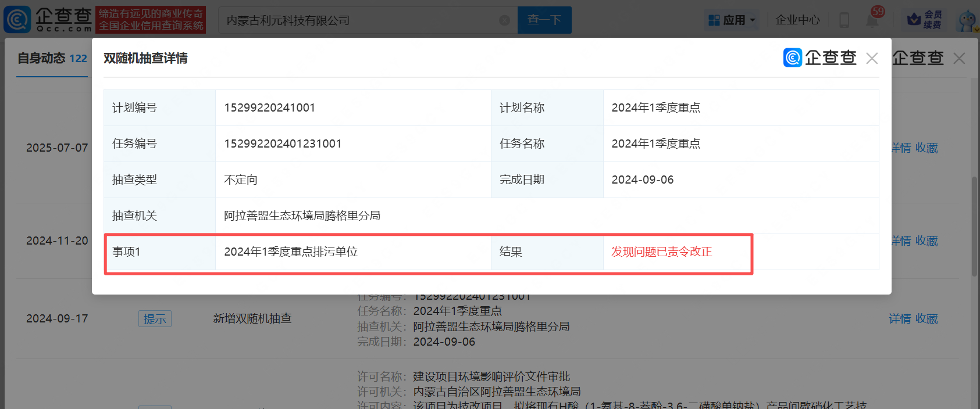The width and height of the screenshot is (980, 409).
Task: Click 新增双随机抽查 in the 2024-09-17 row
Action: point(252,318)
